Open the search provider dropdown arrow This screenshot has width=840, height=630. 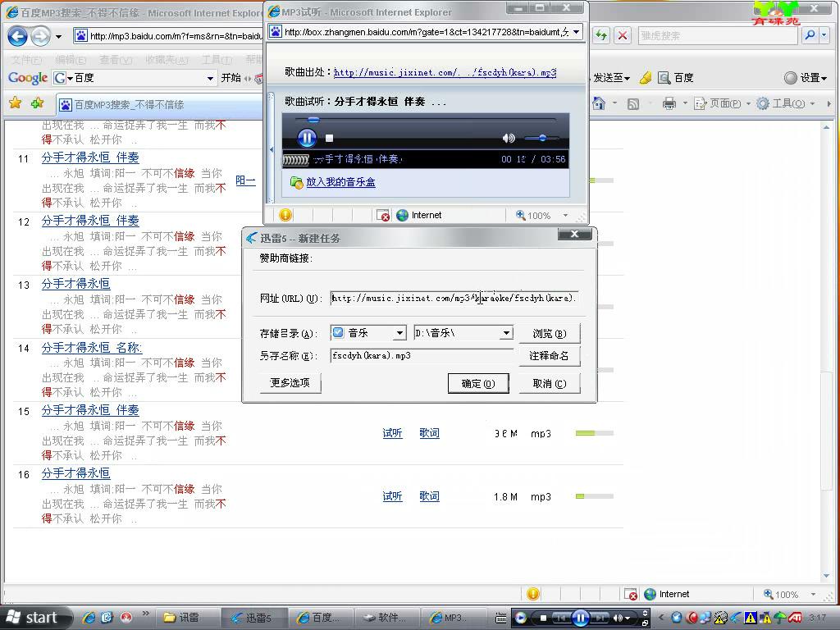tap(824, 35)
